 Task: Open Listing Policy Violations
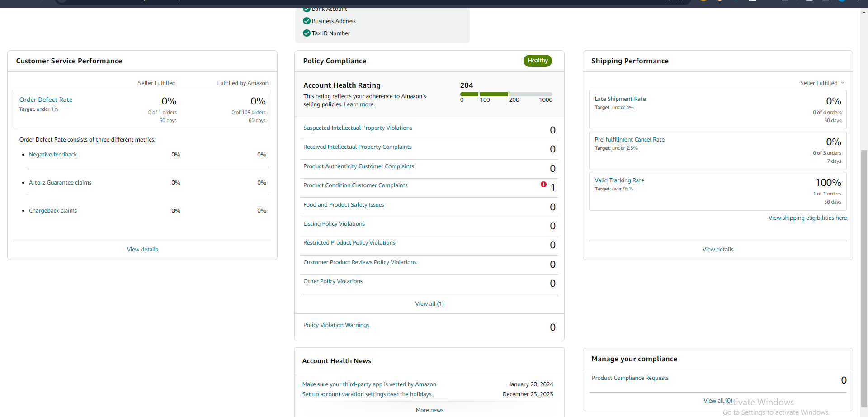point(334,224)
